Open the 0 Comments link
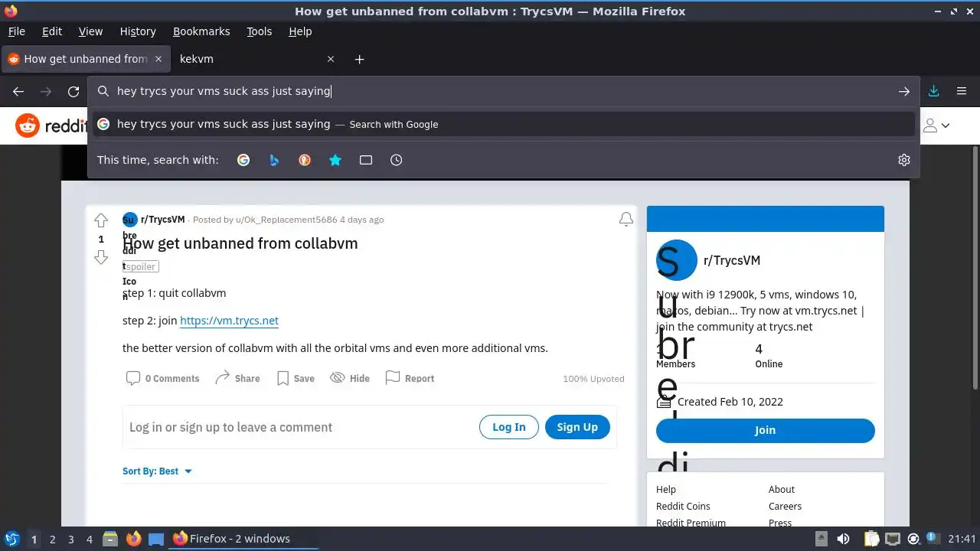This screenshot has width=980, height=551. 162,378
